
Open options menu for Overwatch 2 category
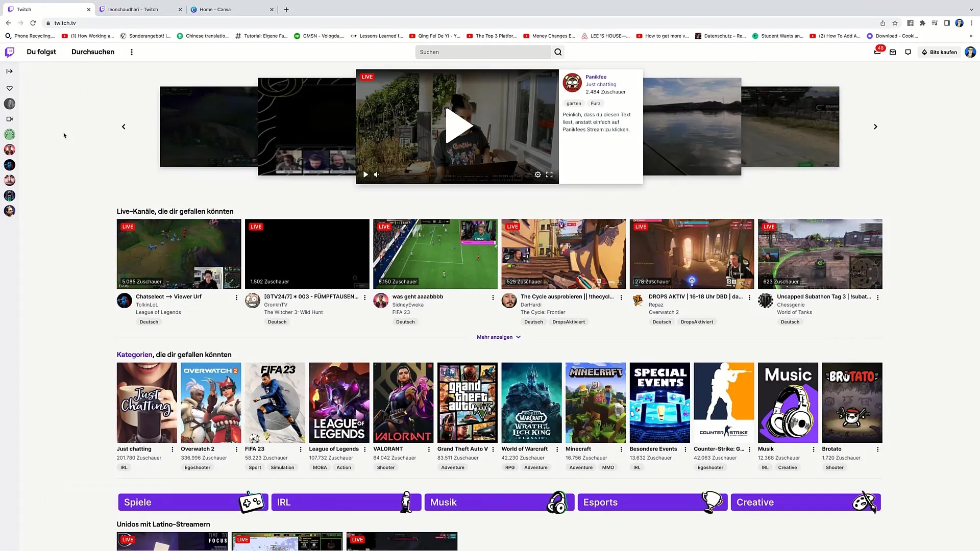[x=236, y=449]
